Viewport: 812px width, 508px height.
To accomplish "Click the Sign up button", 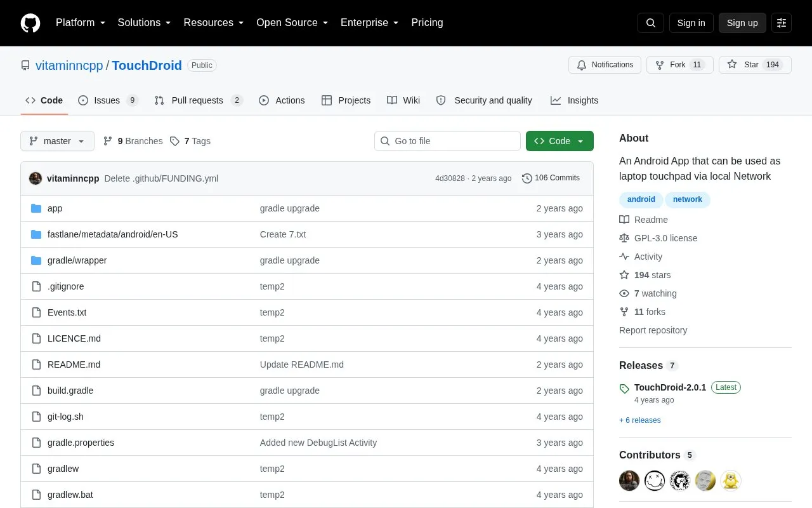I will tap(742, 23).
